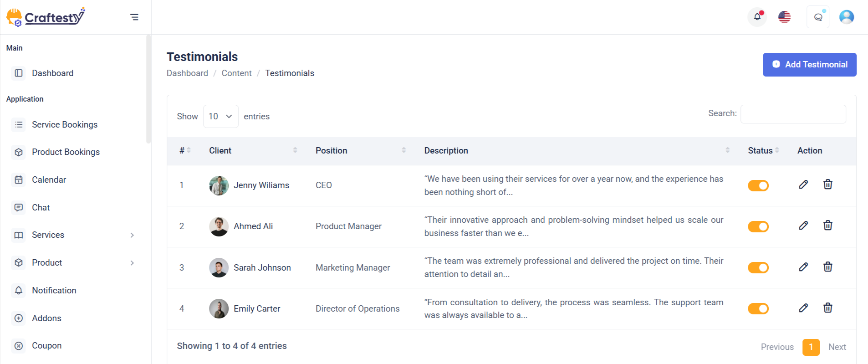Image resolution: width=868 pixels, height=364 pixels.
Task: Click Services book icon in sidebar
Action: click(x=19, y=235)
